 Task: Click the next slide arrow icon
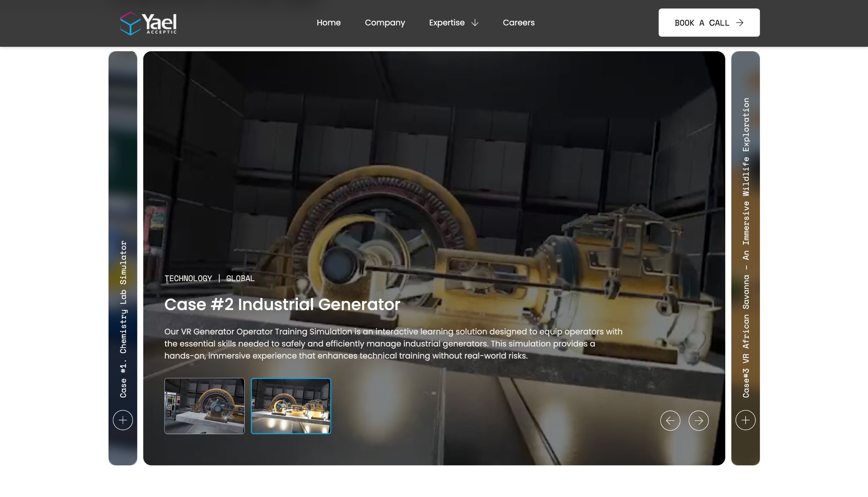[698, 420]
